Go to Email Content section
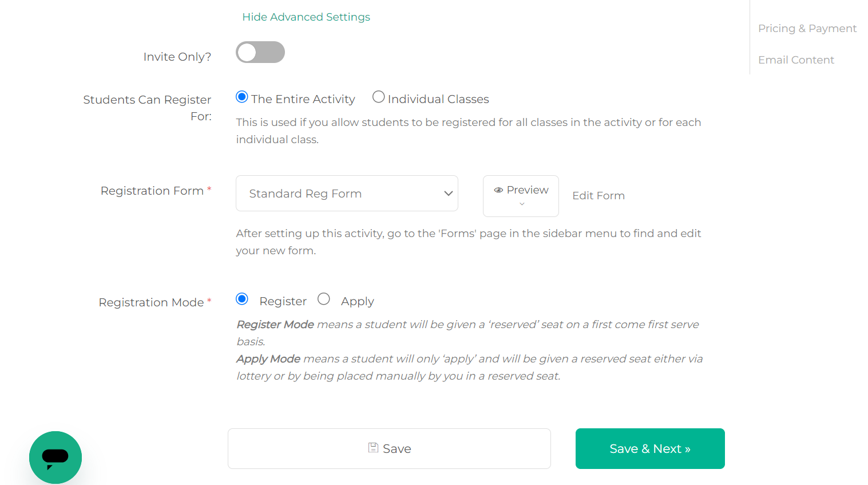 click(x=796, y=60)
